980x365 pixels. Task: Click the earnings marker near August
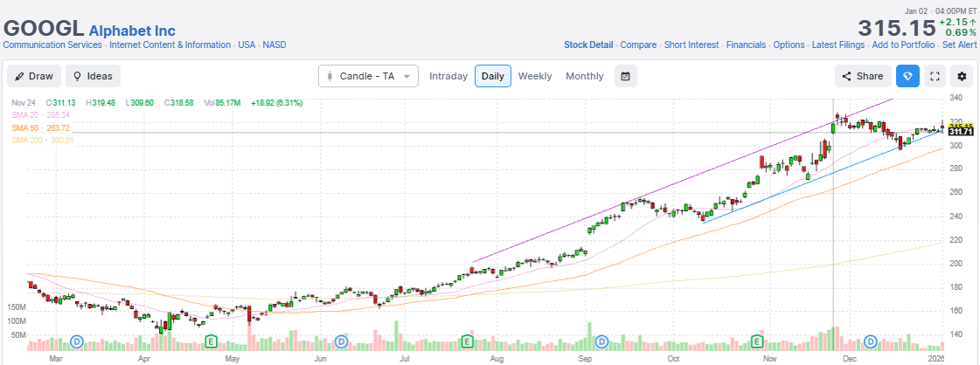466,341
